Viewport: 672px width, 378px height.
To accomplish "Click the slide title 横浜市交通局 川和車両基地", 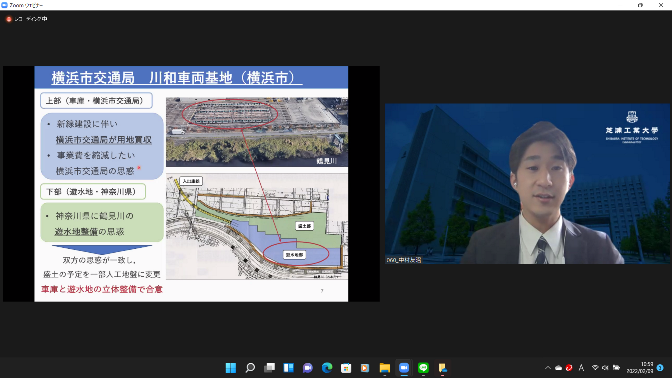I will pos(177,78).
